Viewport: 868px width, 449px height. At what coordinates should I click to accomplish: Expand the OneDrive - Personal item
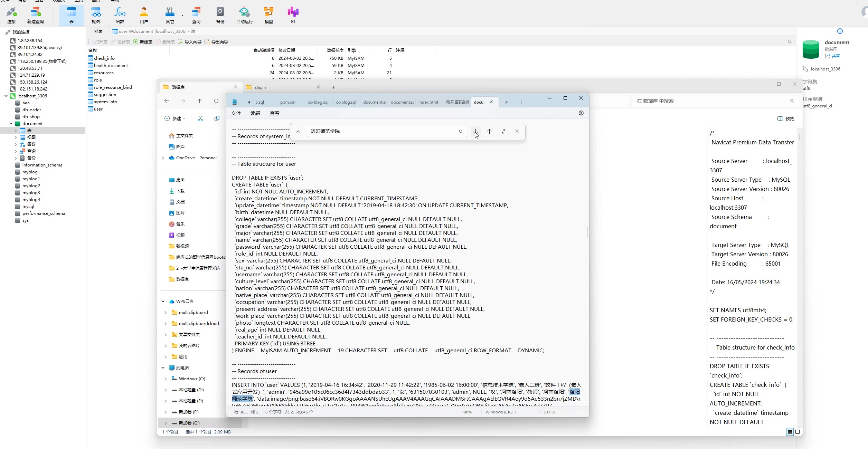click(163, 158)
